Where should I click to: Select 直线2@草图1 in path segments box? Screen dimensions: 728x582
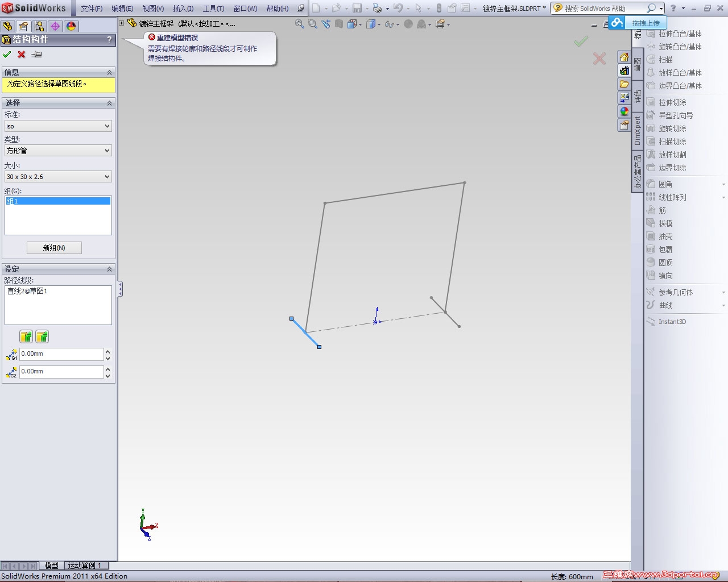pos(27,291)
